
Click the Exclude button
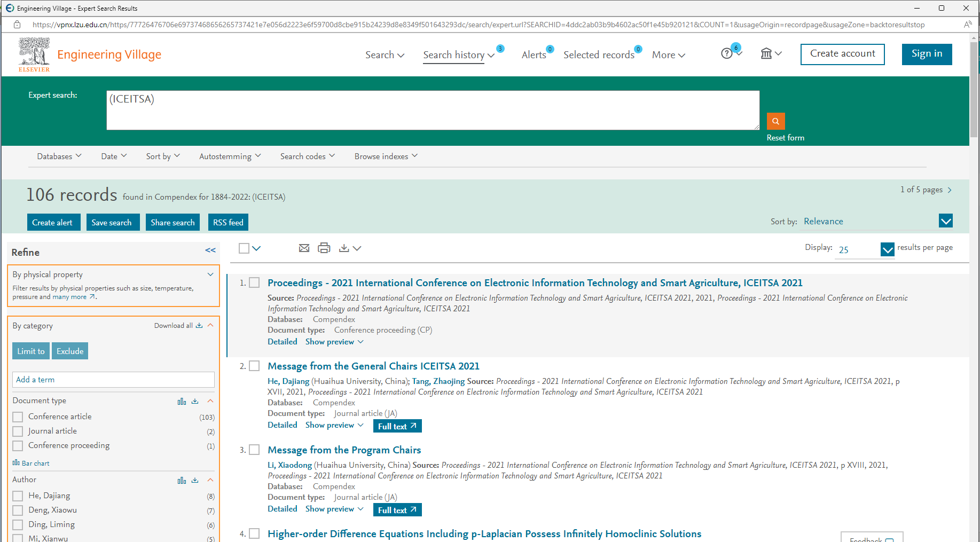[x=70, y=351]
